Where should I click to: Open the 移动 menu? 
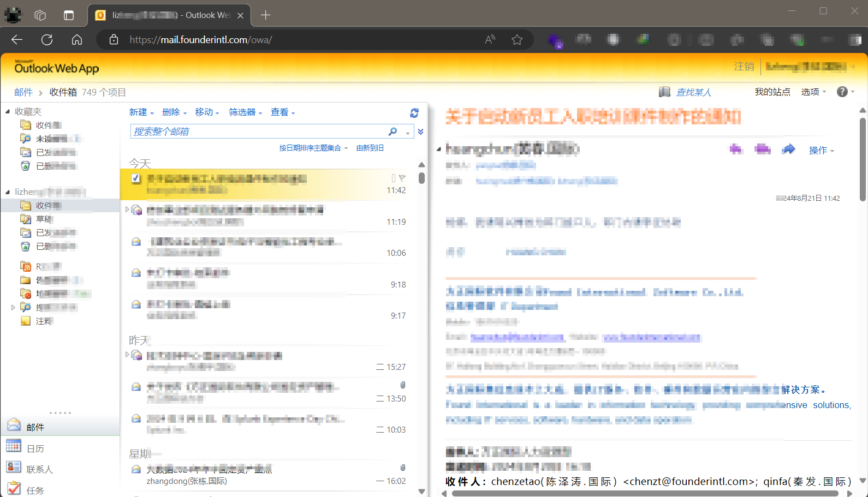tap(207, 112)
